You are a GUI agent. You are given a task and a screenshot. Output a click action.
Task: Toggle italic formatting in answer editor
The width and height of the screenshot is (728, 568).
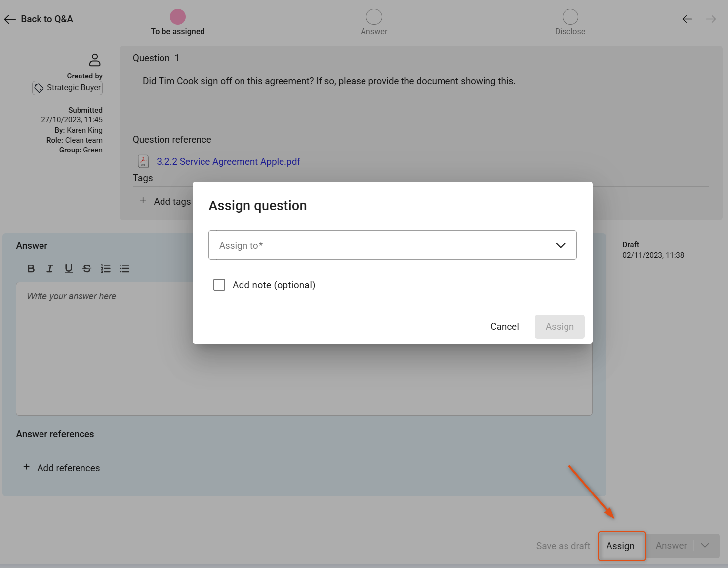[x=50, y=268]
